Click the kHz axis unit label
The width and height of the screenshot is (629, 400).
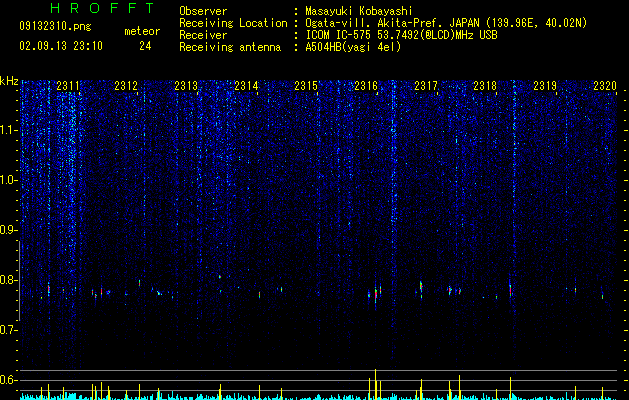pos(9,81)
